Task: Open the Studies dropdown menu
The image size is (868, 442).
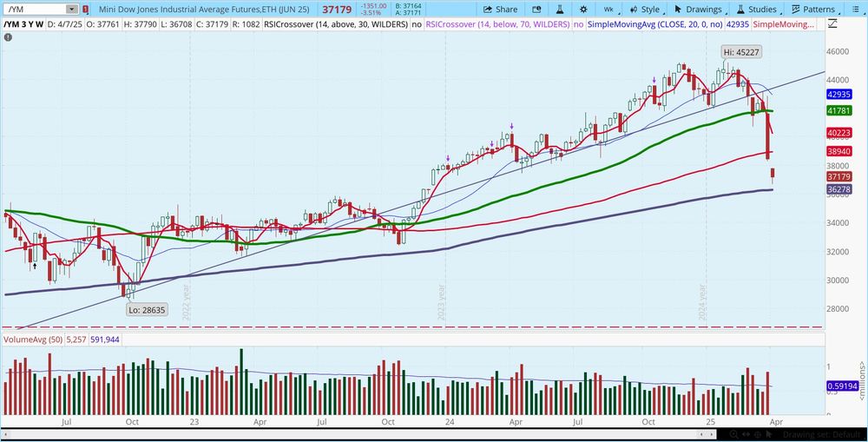Action: (x=760, y=9)
